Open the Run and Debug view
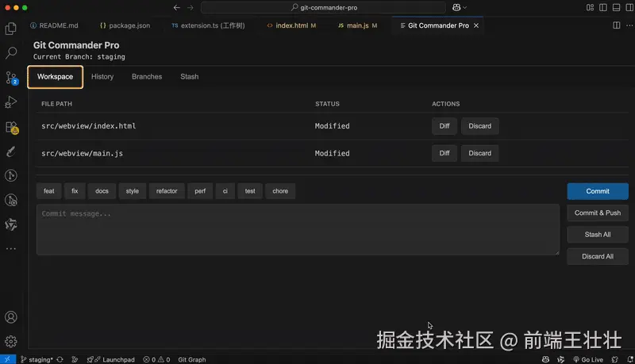The width and height of the screenshot is (635, 364). [11, 102]
